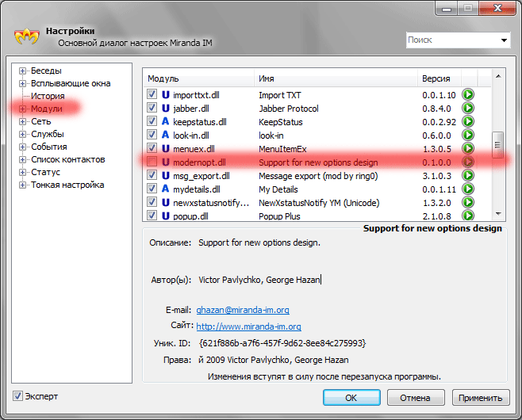
Task: Click Unicode U icon of popup.dll
Action: click(x=166, y=216)
